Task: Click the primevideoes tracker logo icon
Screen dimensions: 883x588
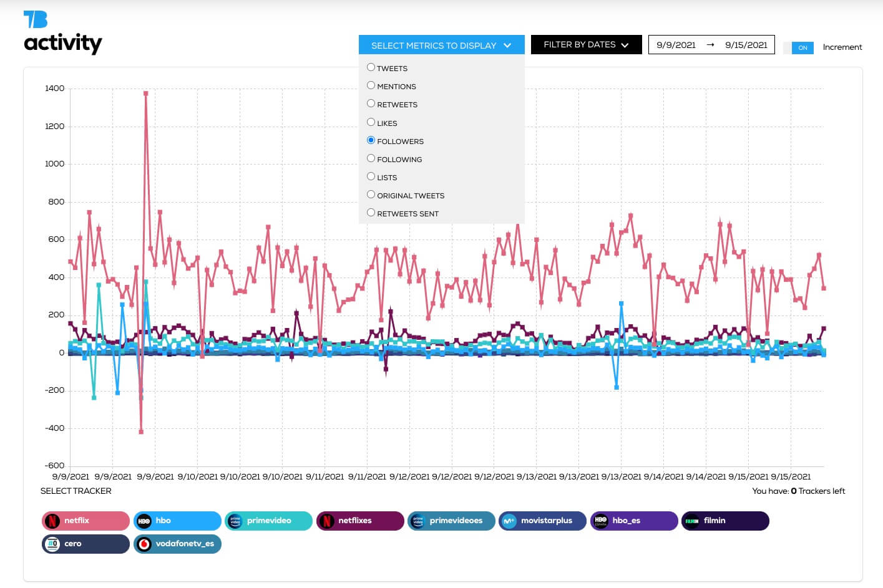Action: (418, 521)
